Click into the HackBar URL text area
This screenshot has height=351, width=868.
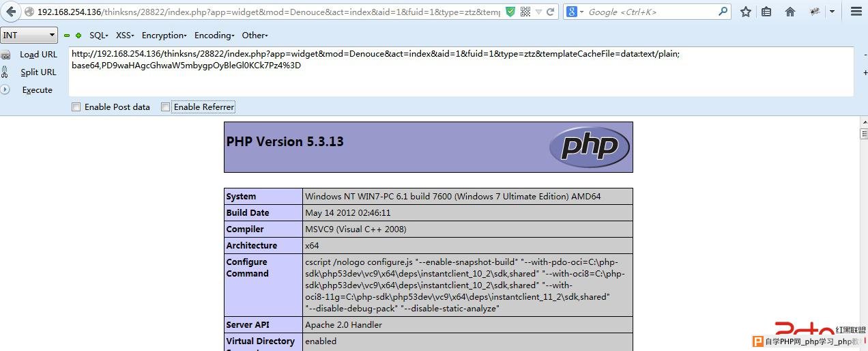pos(461,72)
